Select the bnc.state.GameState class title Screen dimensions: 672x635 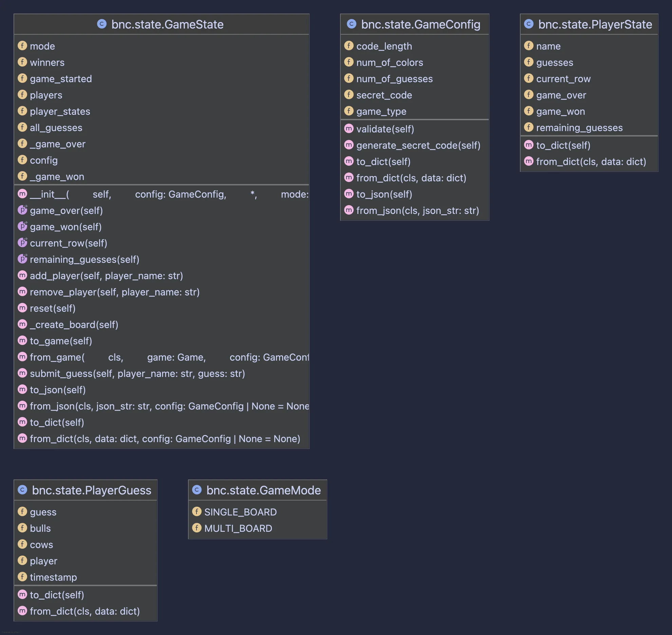click(167, 24)
